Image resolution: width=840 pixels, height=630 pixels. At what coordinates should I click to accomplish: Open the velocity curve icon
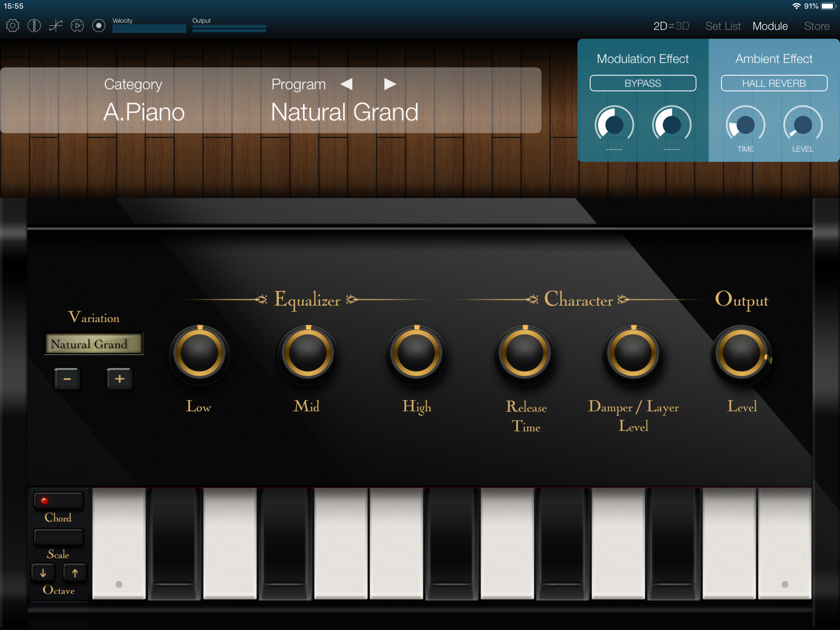(56, 26)
